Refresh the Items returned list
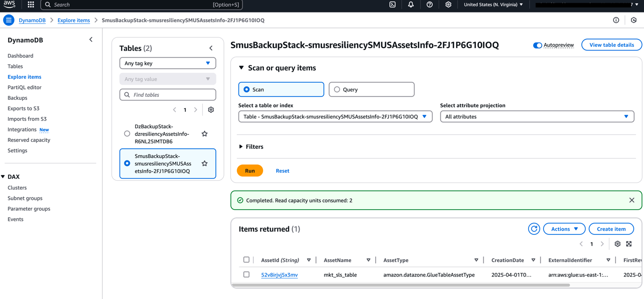Viewport: 644px width, 299px height. pos(534,228)
